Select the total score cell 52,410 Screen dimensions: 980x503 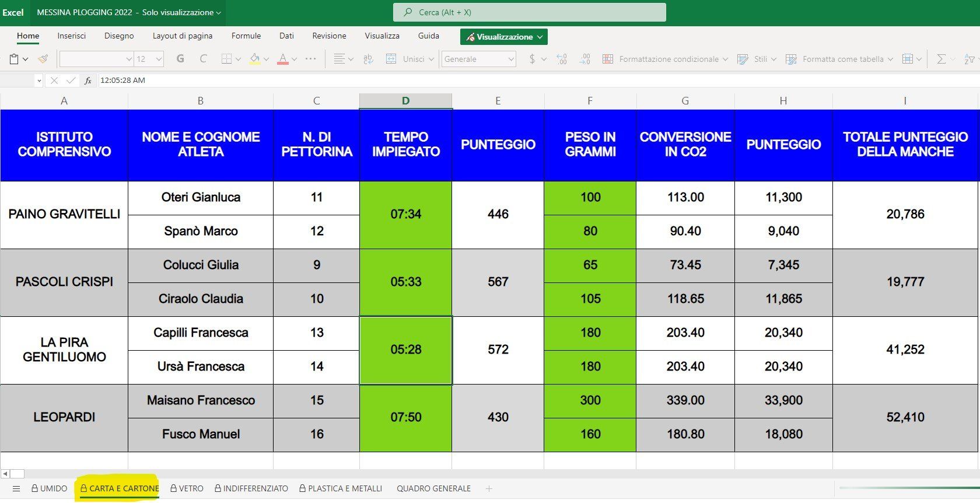pos(905,418)
